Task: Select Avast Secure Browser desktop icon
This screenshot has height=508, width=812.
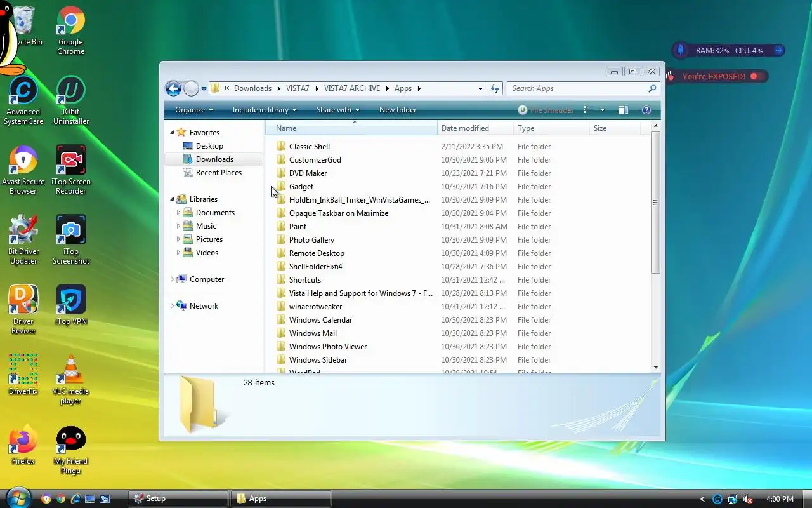Action: click(23, 170)
